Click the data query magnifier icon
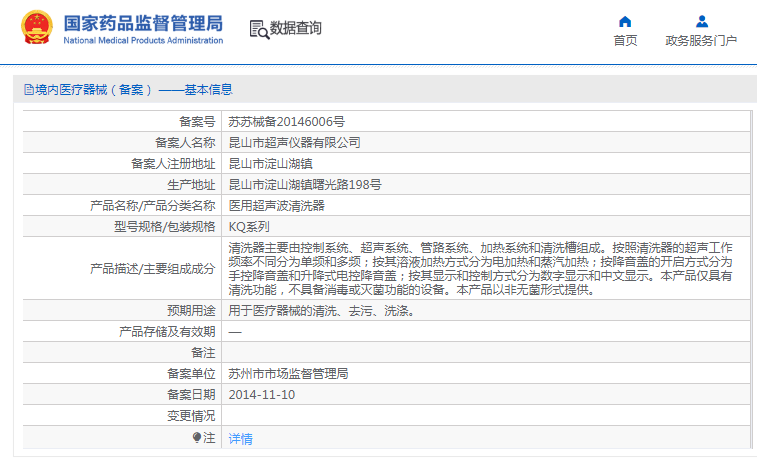The image size is (757, 460). point(259,29)
